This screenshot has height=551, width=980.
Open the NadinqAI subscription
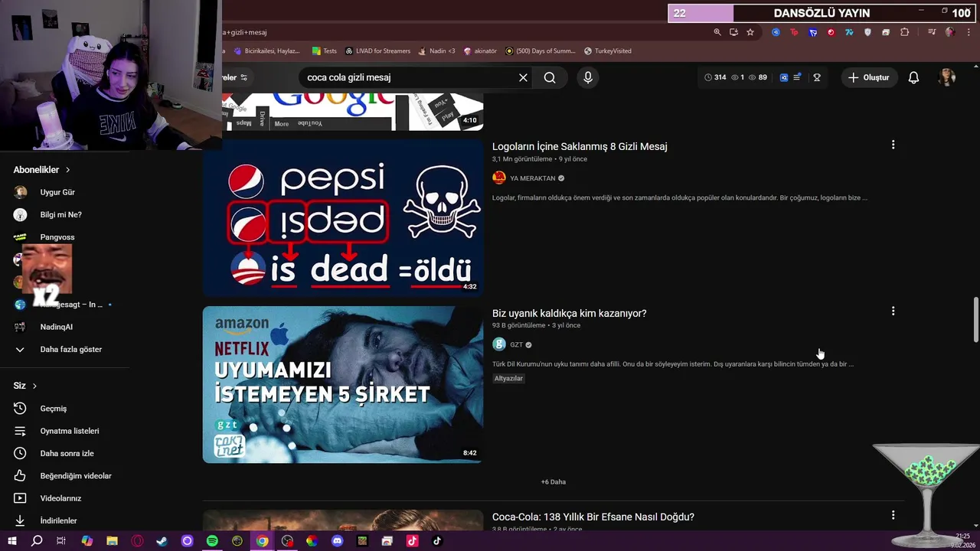(57, 327)
